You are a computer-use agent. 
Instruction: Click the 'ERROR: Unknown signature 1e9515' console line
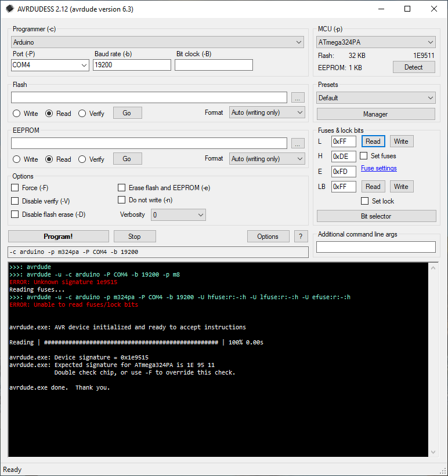[x=63, y=282]
